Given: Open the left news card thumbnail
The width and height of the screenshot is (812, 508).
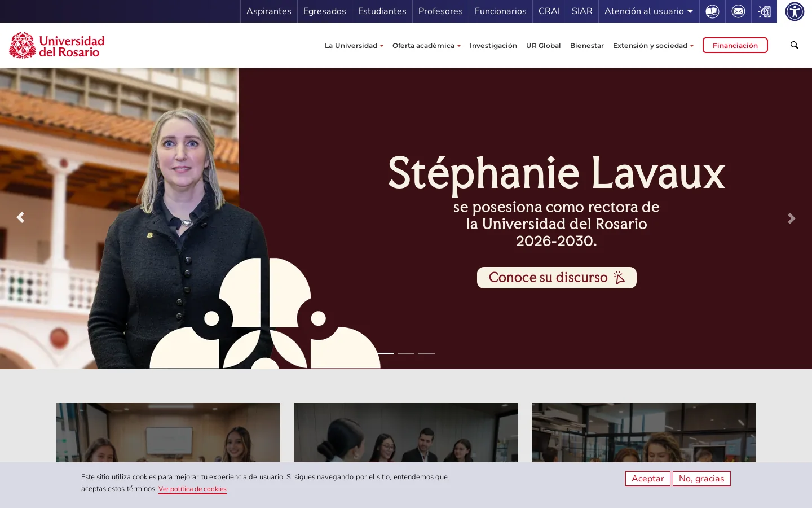Looking at the screenshot, I should pyautogui.click(x=168, y=433).
